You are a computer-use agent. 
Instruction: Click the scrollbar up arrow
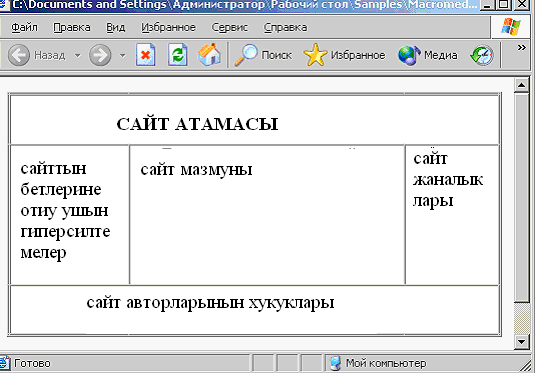(521, 85)
